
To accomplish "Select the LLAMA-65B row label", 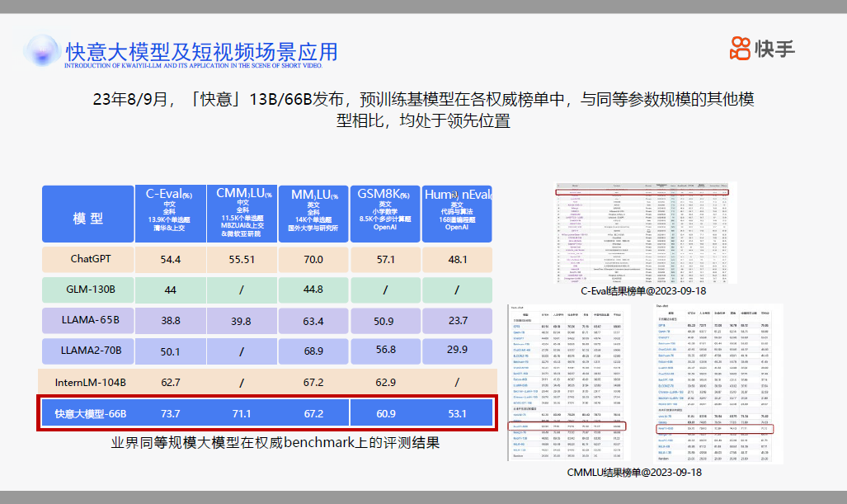I will [90, 320].
